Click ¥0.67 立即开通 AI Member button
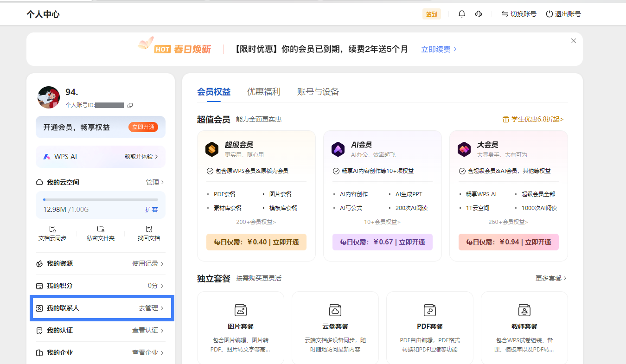Screen dimensions: 626x364 (383, 242)
